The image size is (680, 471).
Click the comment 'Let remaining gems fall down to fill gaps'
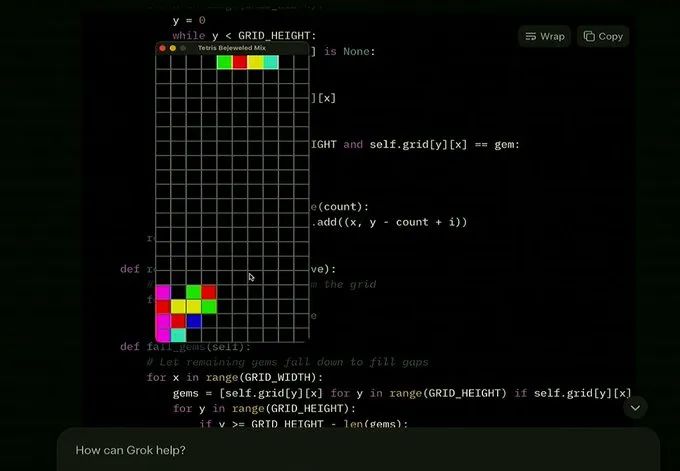coord(288,362)
